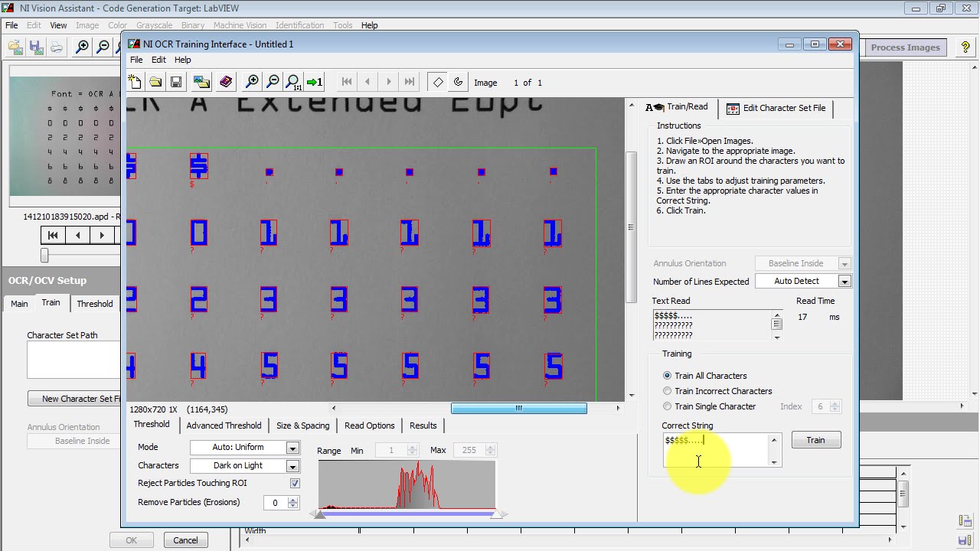Viewport: 980px width, 551px height.
Task: Select the rotated rectangle ROI tool
Action: coord(438,82)
